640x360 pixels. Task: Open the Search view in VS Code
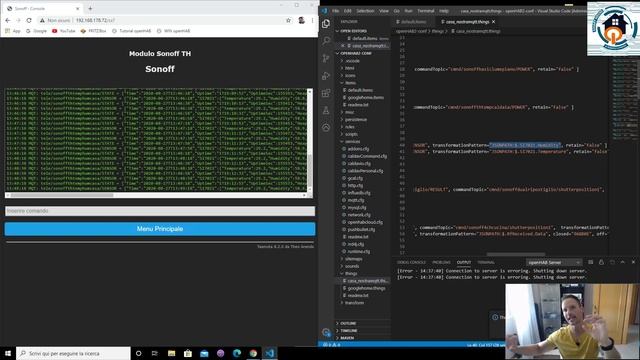pyautogui.click(x=326, y=41)
